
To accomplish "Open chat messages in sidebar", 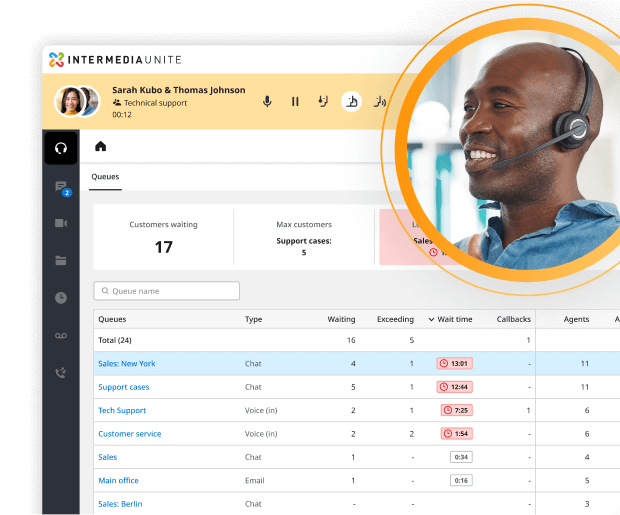I will pos(61,187).
